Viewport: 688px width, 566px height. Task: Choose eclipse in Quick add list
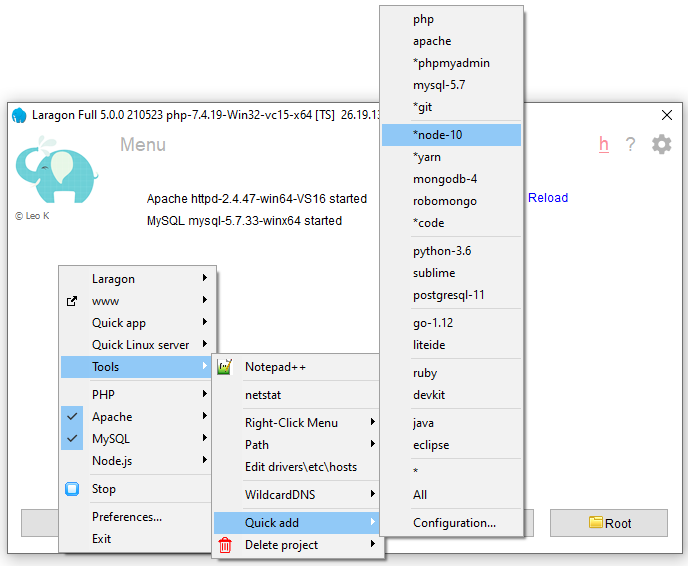(452, 445)
